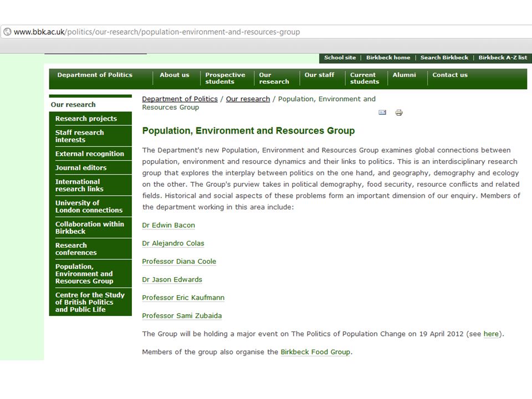Select Centre for the Study of British Politics

pyautogui.click(x=90, y=303)
